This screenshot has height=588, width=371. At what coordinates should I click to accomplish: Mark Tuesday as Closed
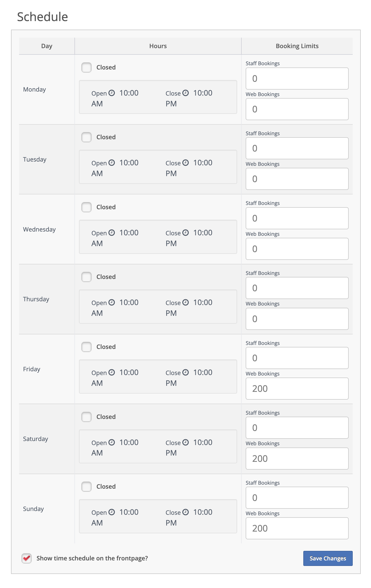tap(86, 137)
